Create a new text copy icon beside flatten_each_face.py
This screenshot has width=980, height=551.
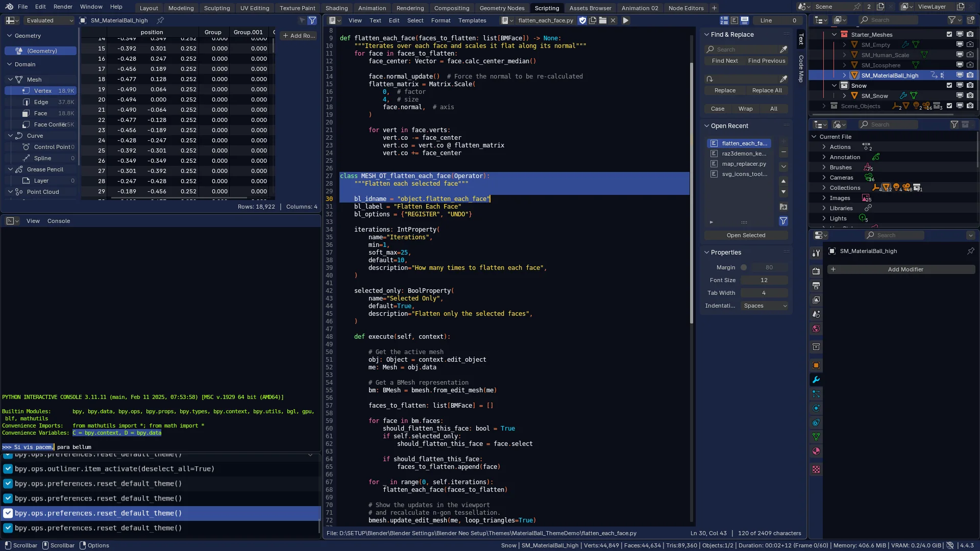(x=593, y=20)
